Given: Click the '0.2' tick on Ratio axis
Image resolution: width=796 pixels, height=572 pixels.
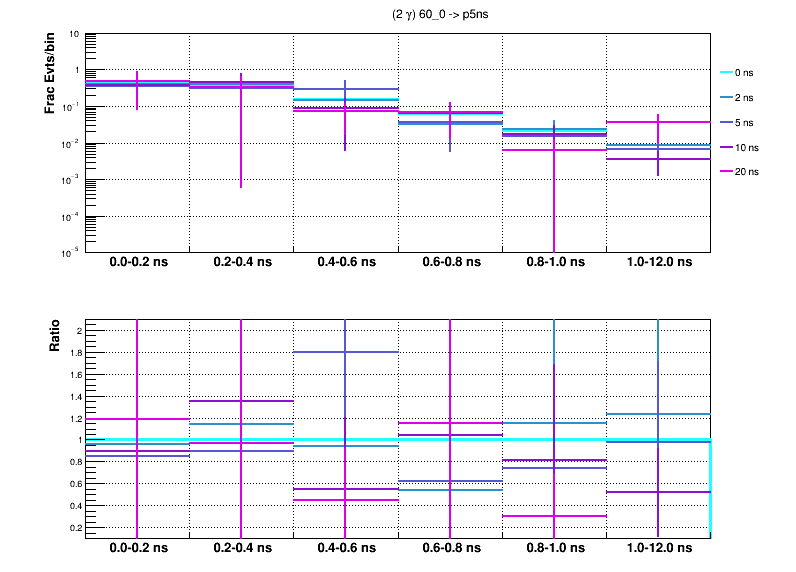Looking at the screenshot, I should tap(73, 527).
